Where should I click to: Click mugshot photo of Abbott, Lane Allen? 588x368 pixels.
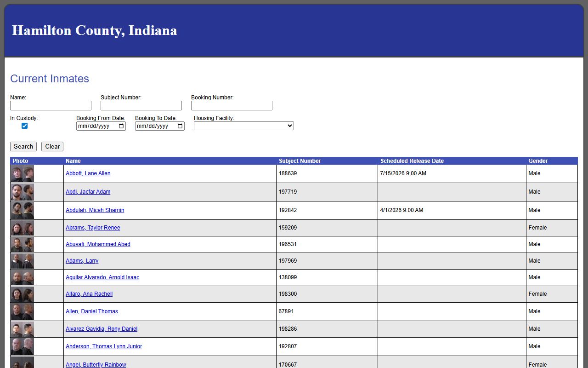point(23,174)
